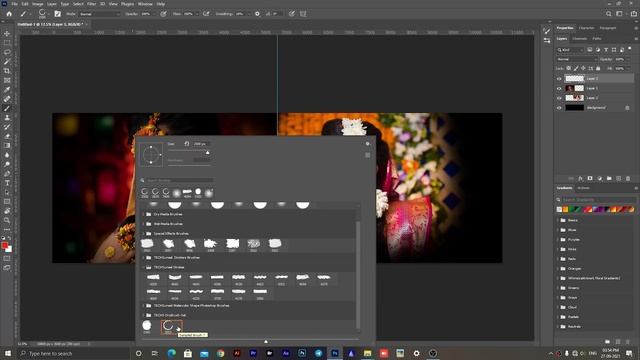Click first gradient swatch in Gradients panel
The width and height of the screenshot is (640, 360).
[559, 209]
